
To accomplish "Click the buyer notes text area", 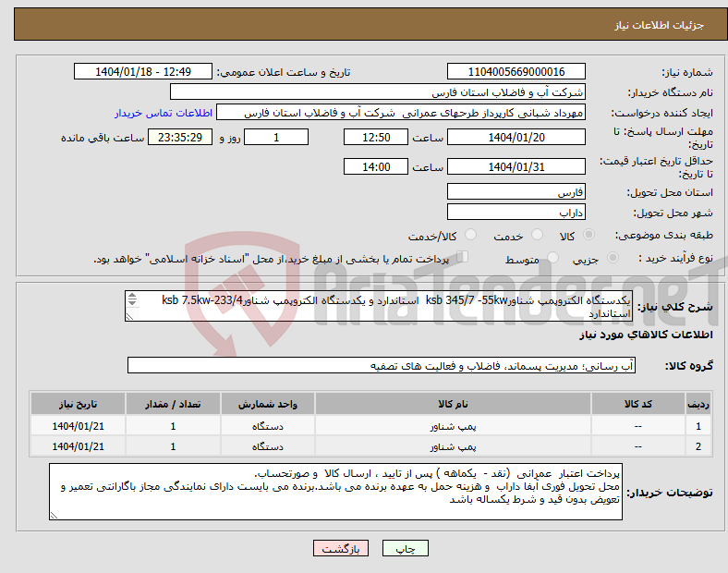I will click(335, 492).
